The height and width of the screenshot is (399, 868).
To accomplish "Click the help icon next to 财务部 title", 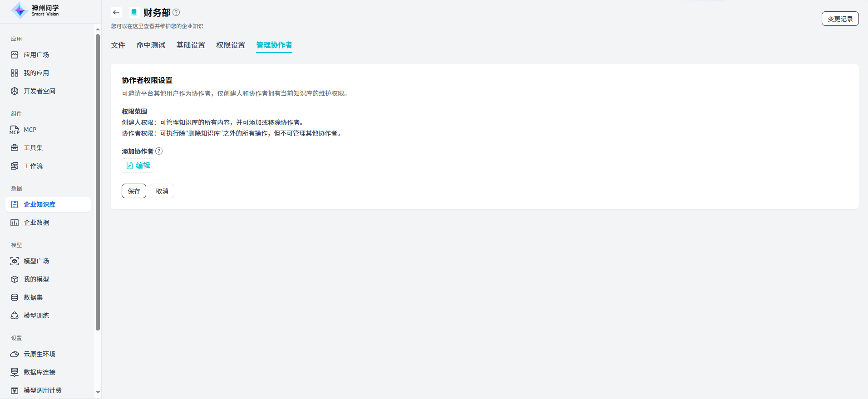I will click(x=176, y=12).
